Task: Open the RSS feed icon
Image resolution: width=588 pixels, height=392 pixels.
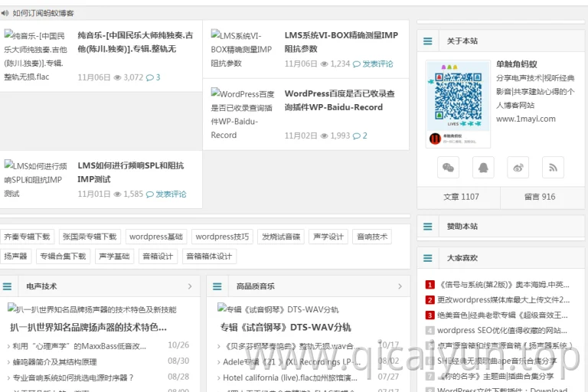Action: [553, 168]
